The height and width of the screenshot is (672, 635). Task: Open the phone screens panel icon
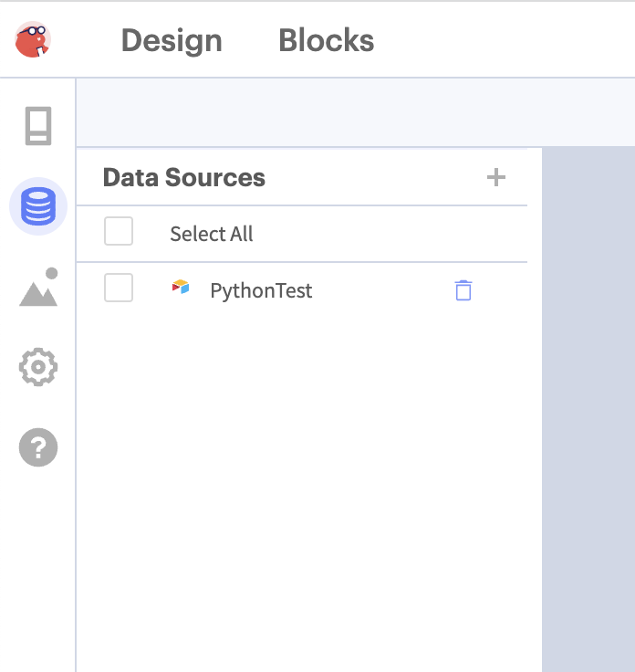38,126
